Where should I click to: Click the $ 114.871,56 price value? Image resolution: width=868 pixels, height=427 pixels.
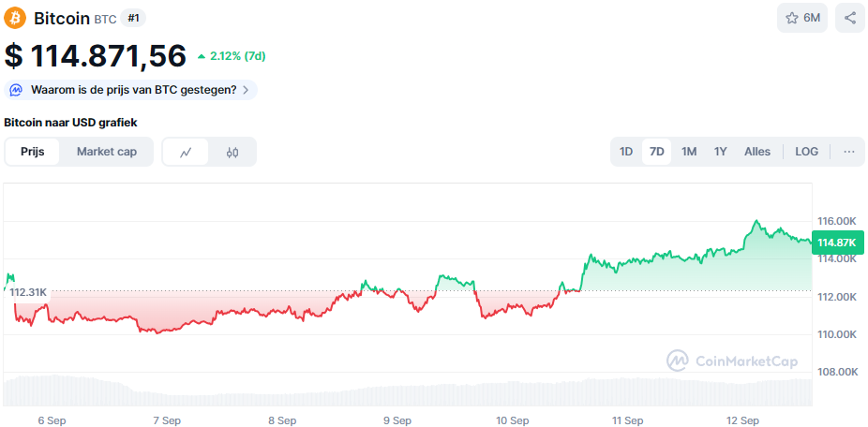(95, 56)
